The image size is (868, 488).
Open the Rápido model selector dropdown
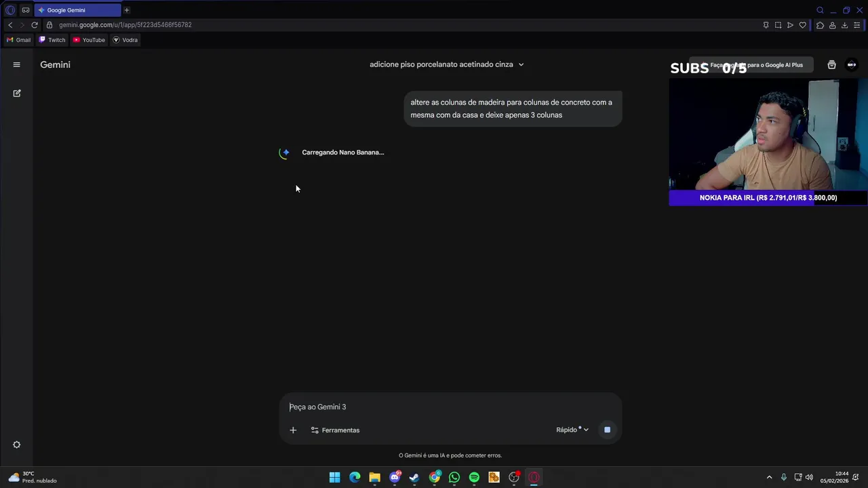click(572, 430)
